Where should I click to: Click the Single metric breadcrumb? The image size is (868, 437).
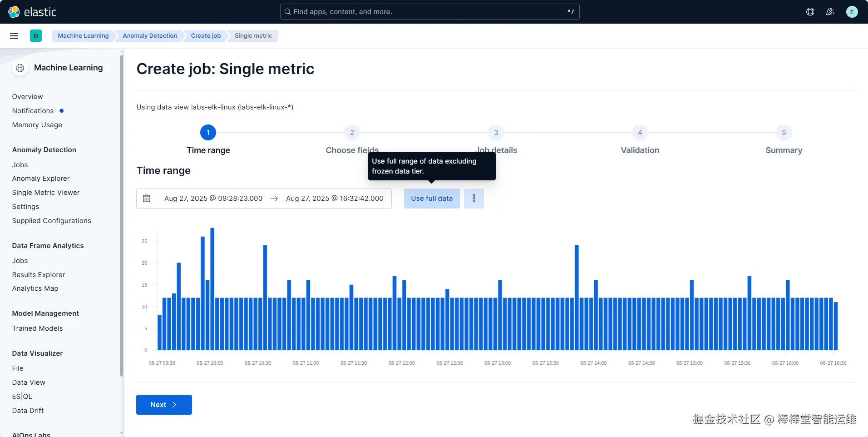pos(253,36)
